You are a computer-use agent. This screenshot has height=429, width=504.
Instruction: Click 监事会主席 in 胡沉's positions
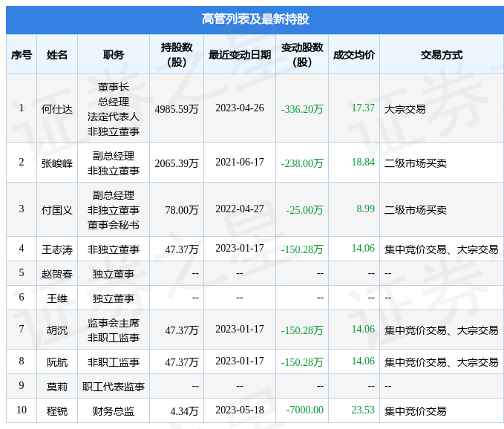pyautogui.click(x=114, y=323)
